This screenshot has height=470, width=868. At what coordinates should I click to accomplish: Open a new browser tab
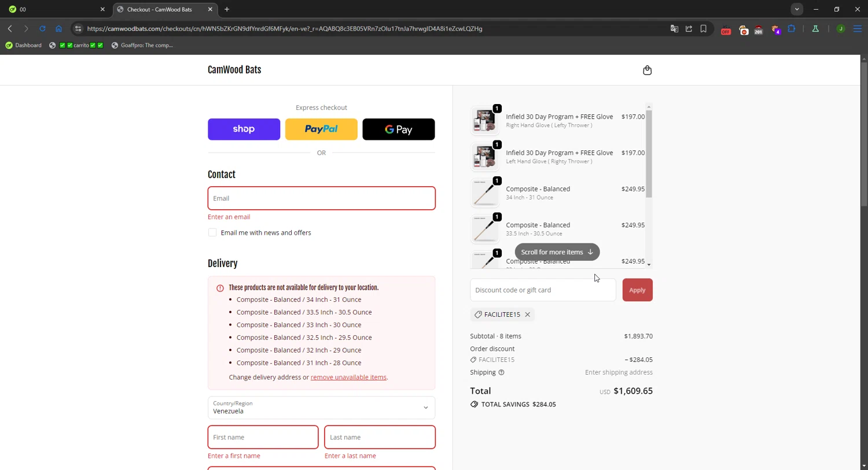click(x=227, y=9)
